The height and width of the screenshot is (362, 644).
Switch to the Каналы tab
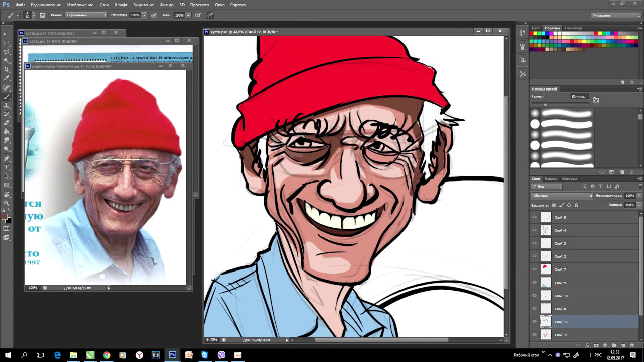tap(551, 179)
